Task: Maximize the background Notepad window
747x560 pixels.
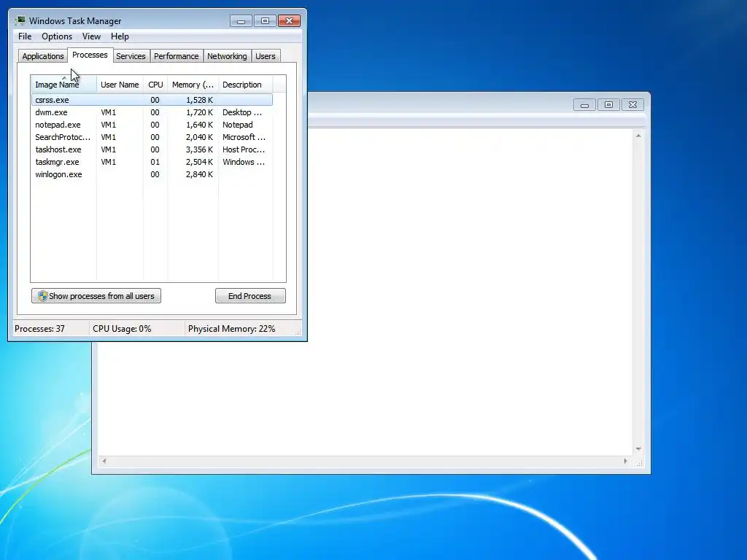Action: (608, 105)
